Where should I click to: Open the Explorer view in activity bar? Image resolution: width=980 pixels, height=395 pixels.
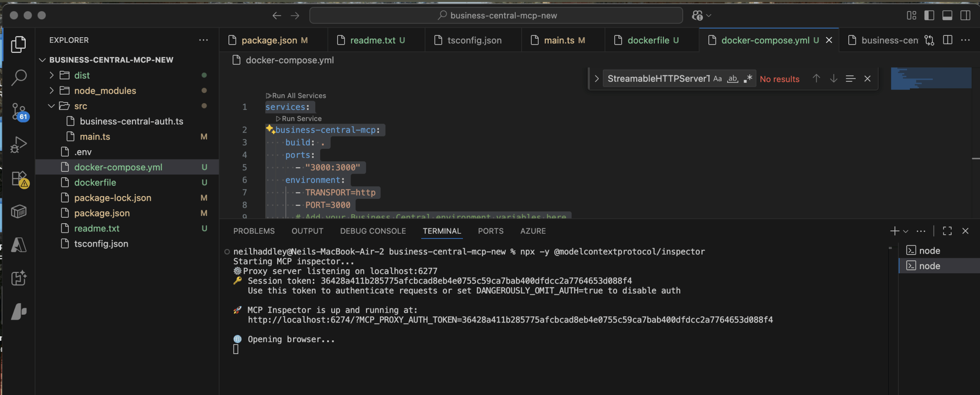point(18,44)
